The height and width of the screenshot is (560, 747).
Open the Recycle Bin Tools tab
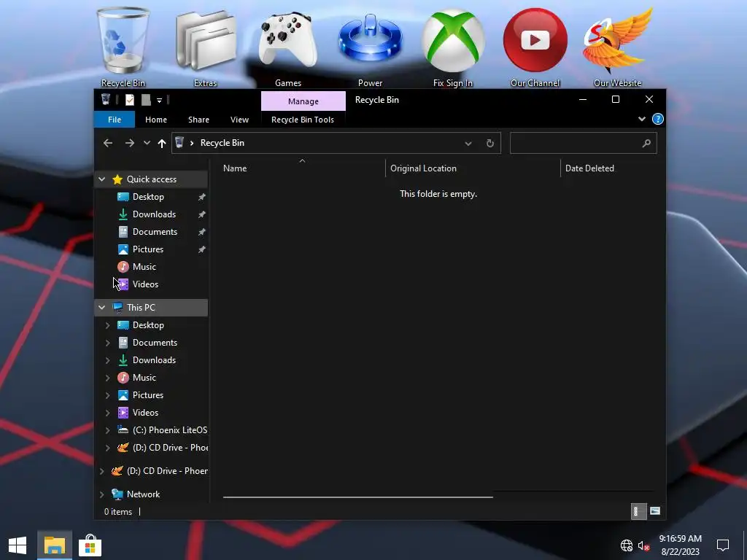[303, 120]
